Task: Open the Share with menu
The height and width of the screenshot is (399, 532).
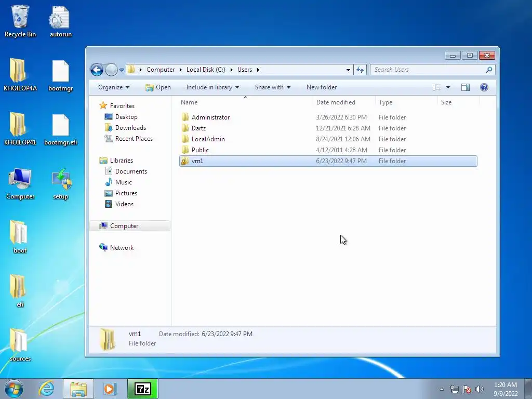Action: pyautogui.click(x=272, y=87)
